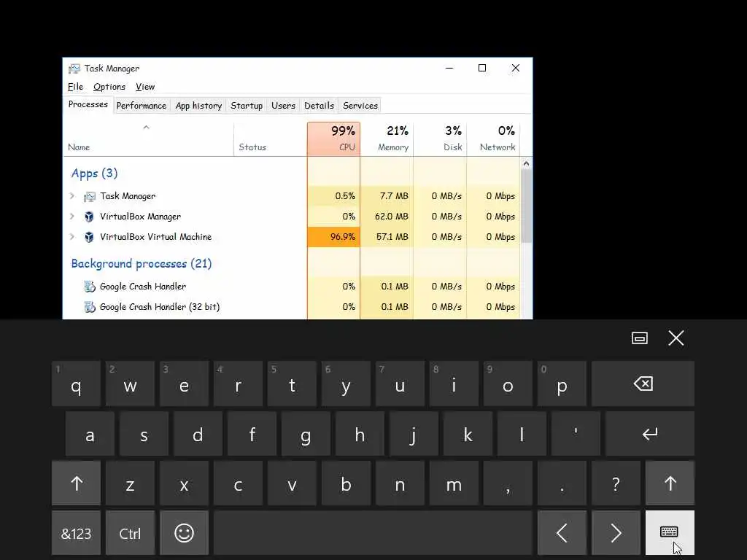Screen dimensions: 747x560
Task: Open the Options menu
Action: click(x=109, y=87)
